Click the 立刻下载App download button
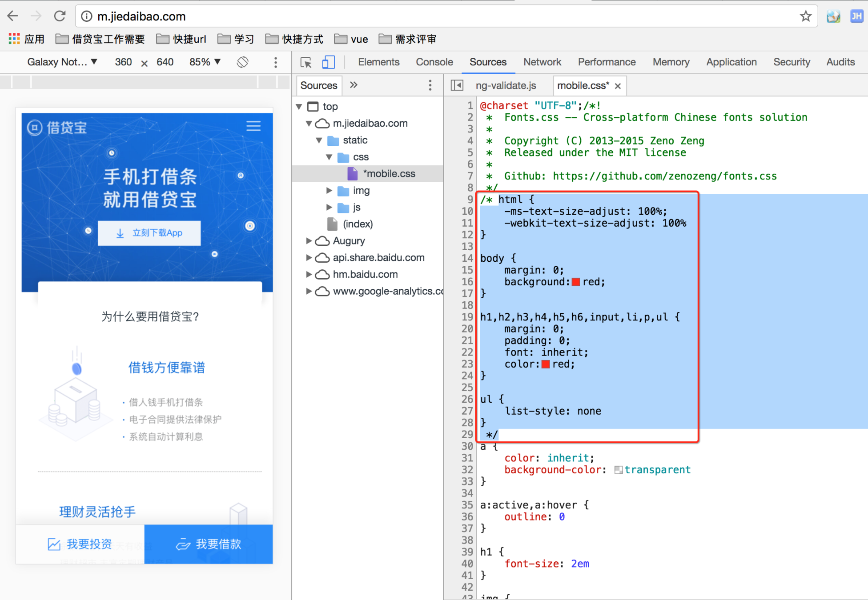This screenshot has height=600, width=868. (149, 233)
